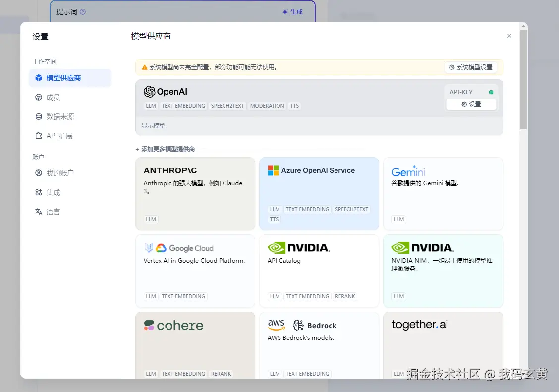Select the Gemini provider card
Viewport: 559px width, 392px height.
pos(443,194)
